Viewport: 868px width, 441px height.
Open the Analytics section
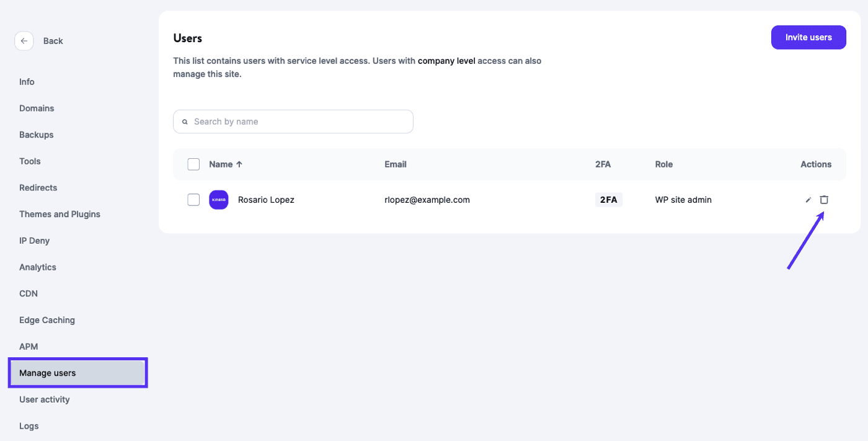pos(37,267)
